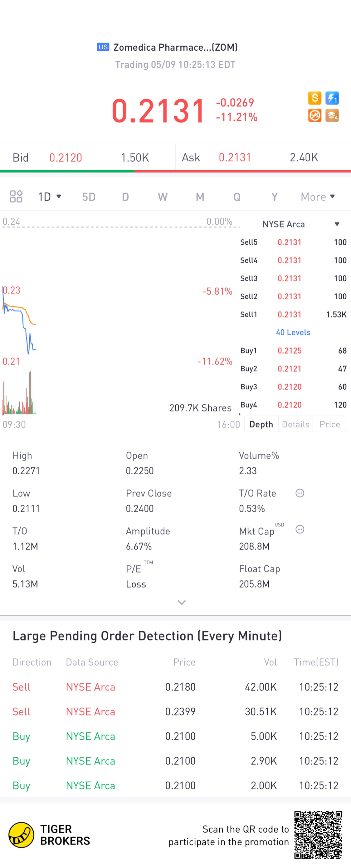Expand more stock details chevron
The image size is (351, 868).
(x=182, y=602)
